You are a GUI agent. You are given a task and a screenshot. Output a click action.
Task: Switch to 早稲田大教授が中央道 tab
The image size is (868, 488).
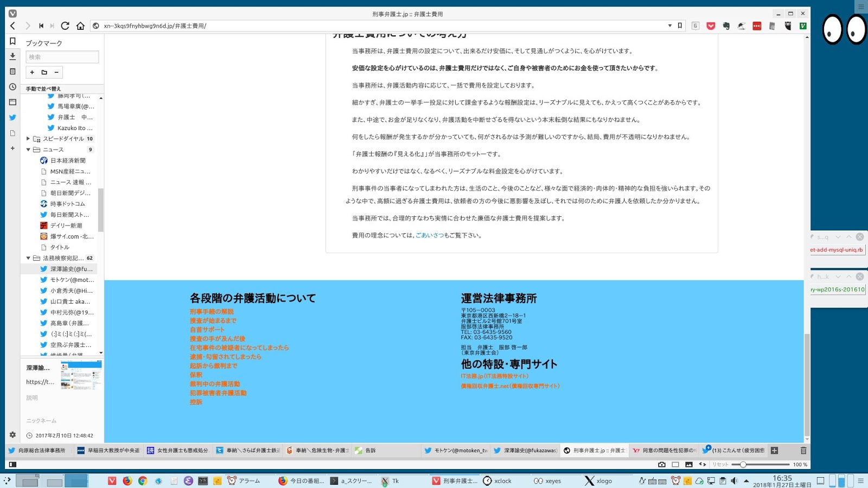(108, 450)
